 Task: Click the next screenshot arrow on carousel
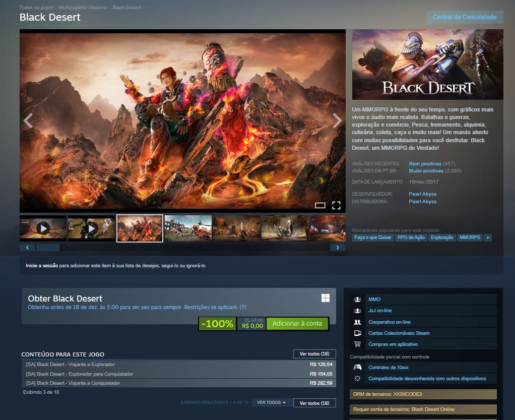coord(337,121)
